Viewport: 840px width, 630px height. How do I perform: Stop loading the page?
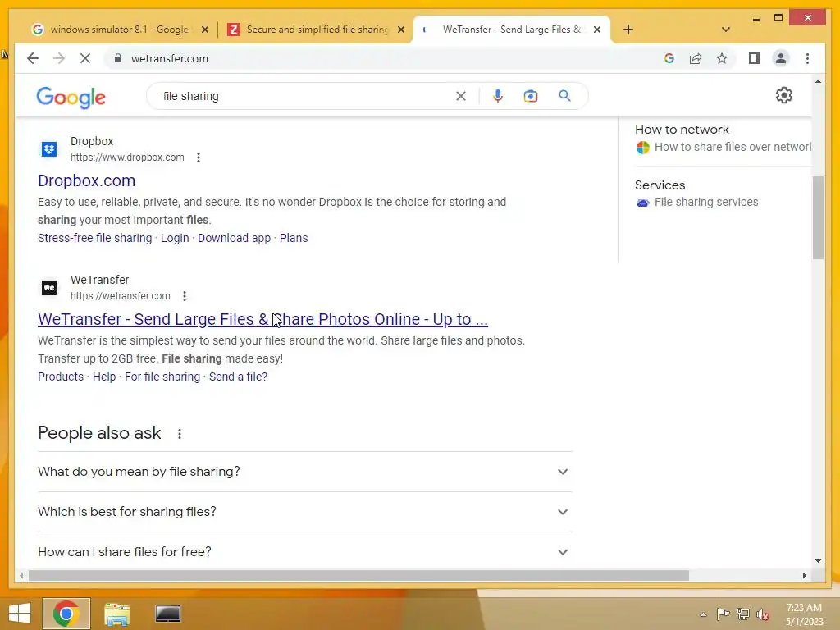pos(85,58)
